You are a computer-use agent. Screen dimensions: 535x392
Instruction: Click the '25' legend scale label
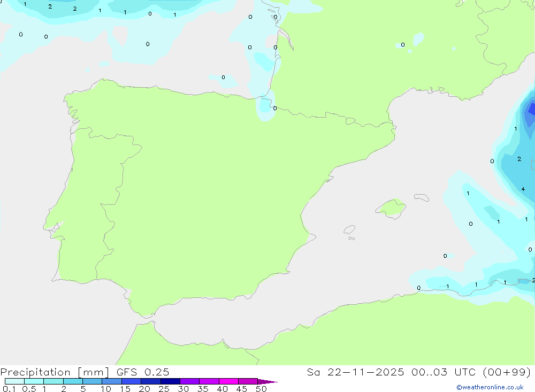pyautogui.click(x=164, y=389)
